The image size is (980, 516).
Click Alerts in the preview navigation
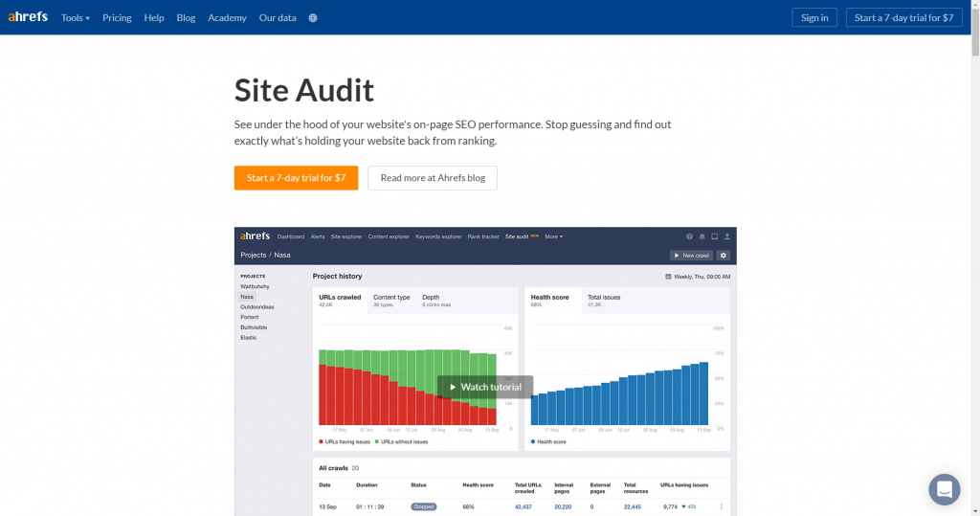click(x=318, y=236)
